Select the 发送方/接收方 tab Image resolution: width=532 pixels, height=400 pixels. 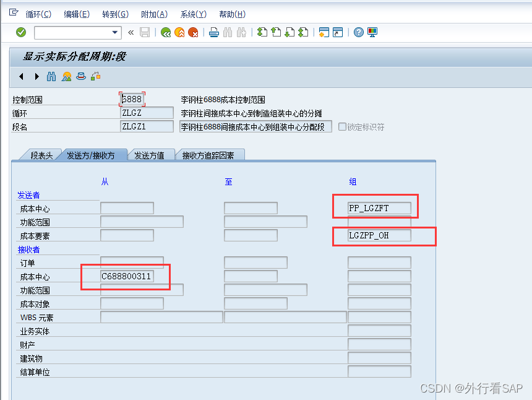91,155
